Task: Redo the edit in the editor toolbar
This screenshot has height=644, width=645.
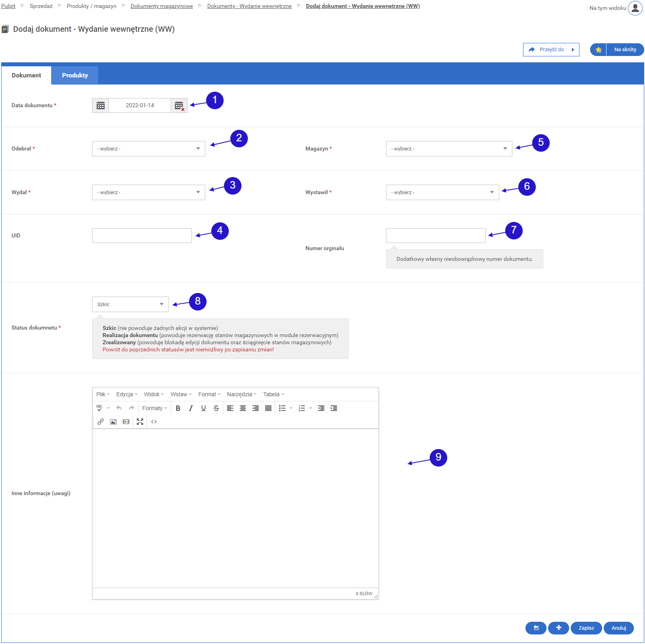Action: (131, 408)
